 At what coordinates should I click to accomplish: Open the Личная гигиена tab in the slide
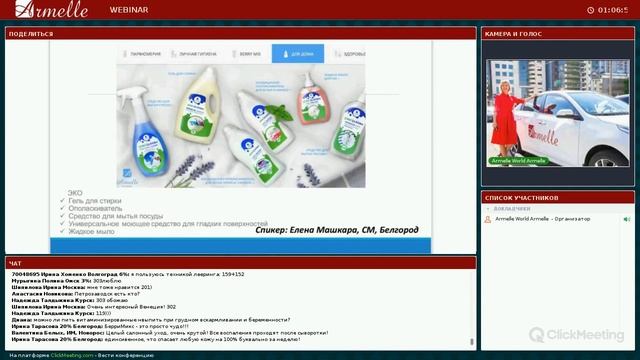pyautogui.click(x=193, y=54)
